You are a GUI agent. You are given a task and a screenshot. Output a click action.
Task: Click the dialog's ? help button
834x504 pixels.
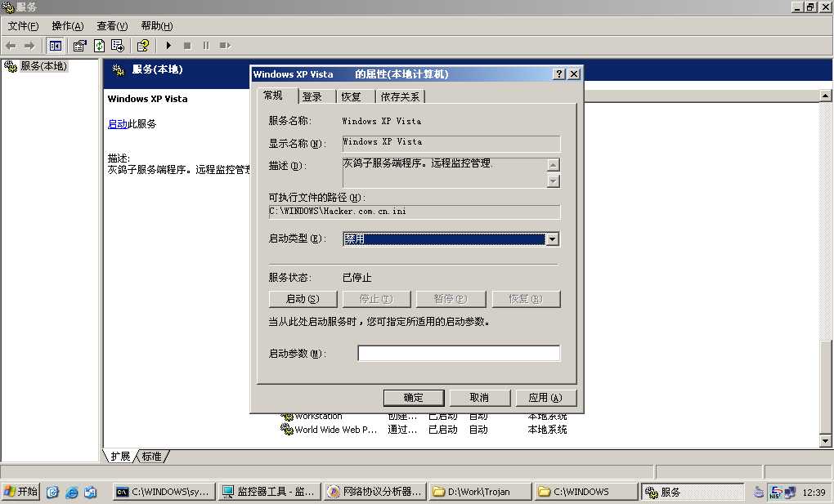(559, 74)
